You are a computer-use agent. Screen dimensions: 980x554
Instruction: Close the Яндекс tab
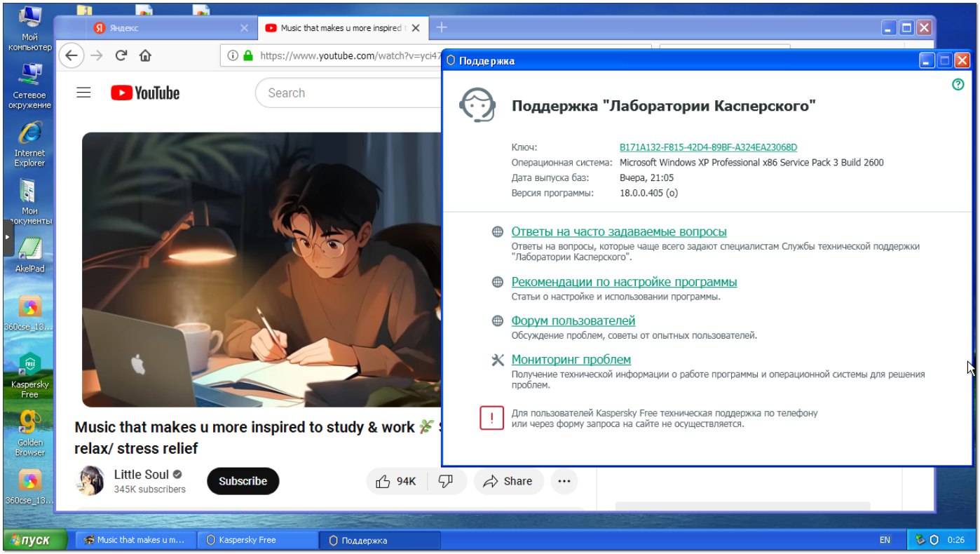pos(245,28)
